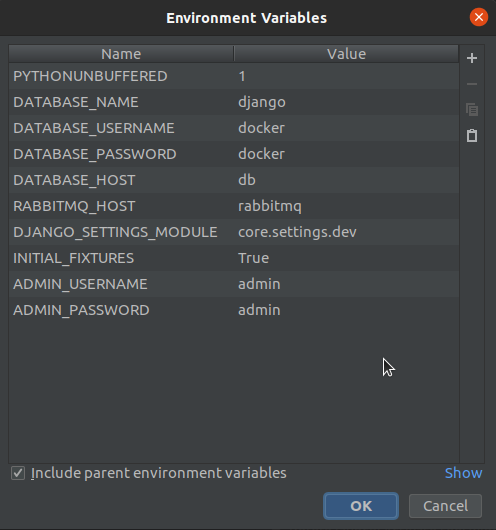Add a new environment variable with plus icon

[x=472, y=58]
